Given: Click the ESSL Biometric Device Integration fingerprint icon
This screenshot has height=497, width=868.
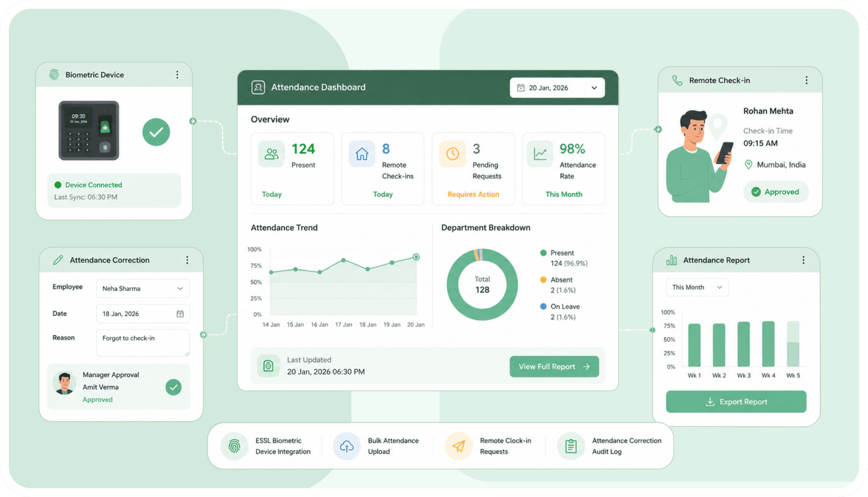Looking at the screenshot, I should pyautogui.click(x=234, y=446).
